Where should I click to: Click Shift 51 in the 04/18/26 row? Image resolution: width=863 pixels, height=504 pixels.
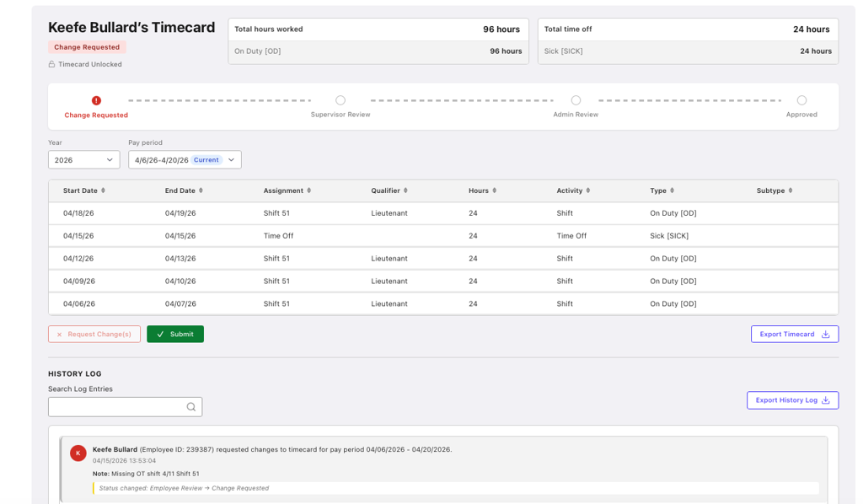(276, 213)
